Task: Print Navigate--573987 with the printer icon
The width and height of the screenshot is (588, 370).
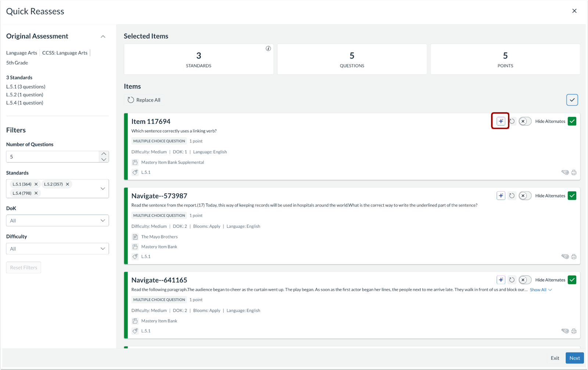Action: point(574,256)
